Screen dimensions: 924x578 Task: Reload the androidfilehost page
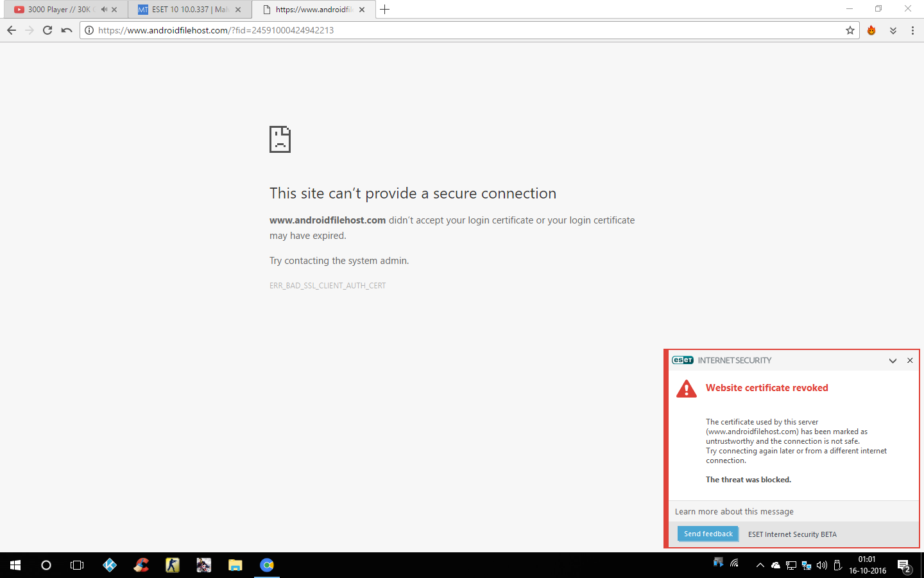(x=47, y=30)
